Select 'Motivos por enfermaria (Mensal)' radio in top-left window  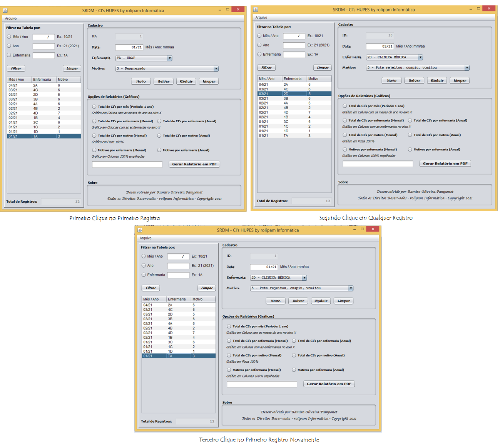point(94,150)
